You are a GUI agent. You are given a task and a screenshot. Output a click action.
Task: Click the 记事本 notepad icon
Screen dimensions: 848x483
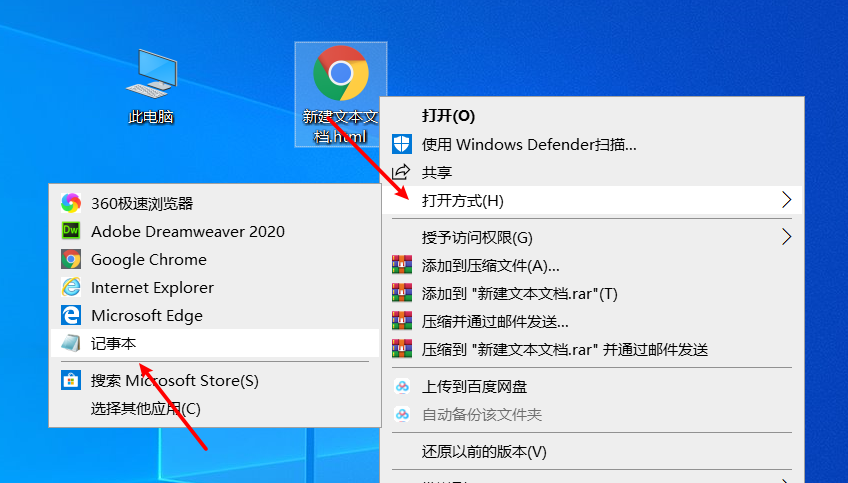point(71,343)
